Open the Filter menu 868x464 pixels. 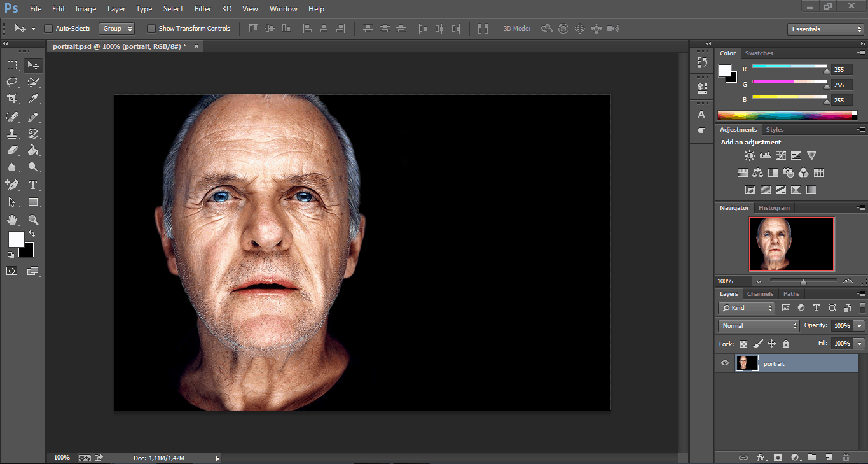coord(203,9)
